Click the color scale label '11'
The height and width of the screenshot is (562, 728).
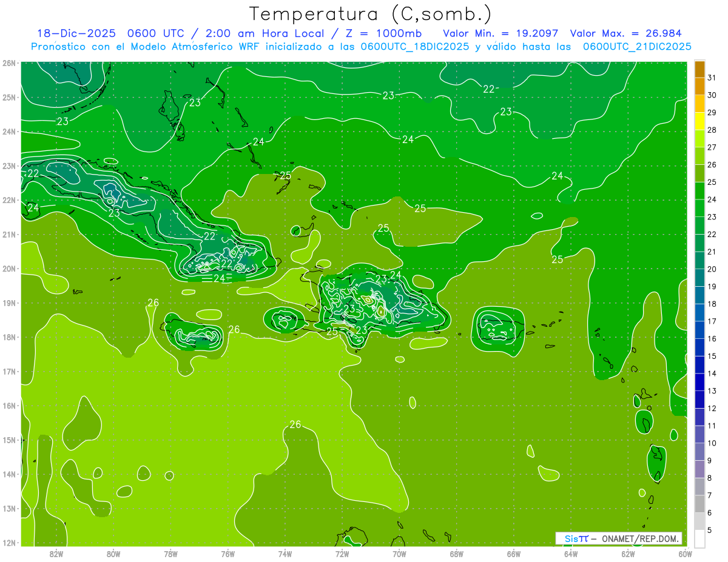point(712,426)
